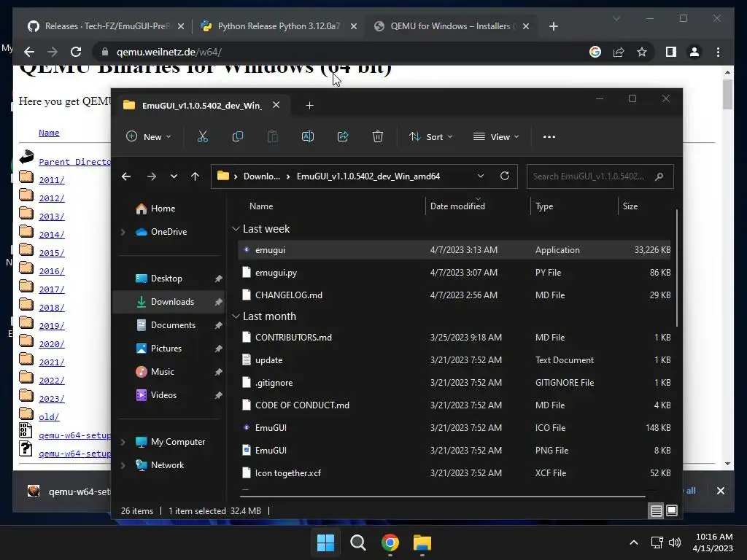
Task: Go back in File Explorer
Action: coord(126,176)
